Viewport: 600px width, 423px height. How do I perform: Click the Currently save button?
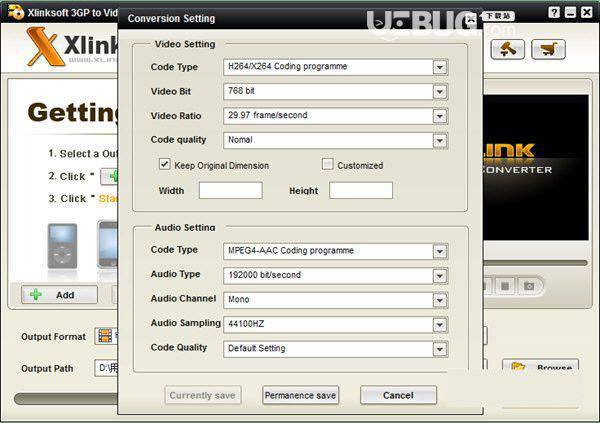[203, 395]
